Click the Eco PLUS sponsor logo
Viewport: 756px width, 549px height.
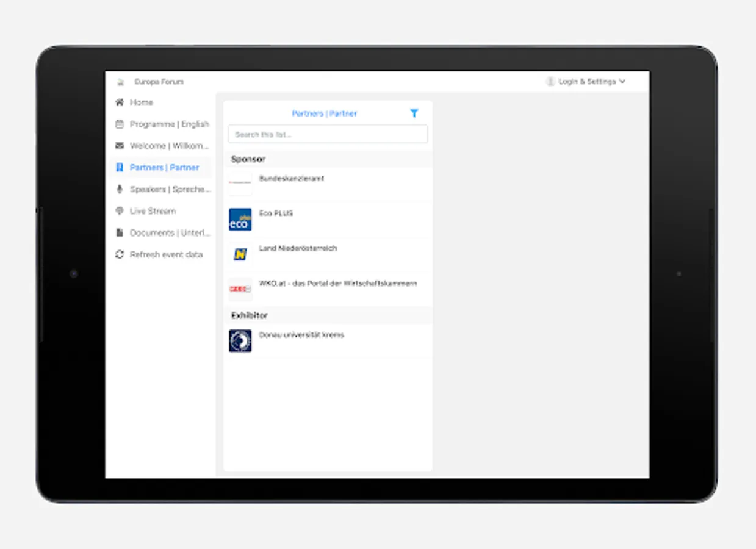[x=240, y=220]
